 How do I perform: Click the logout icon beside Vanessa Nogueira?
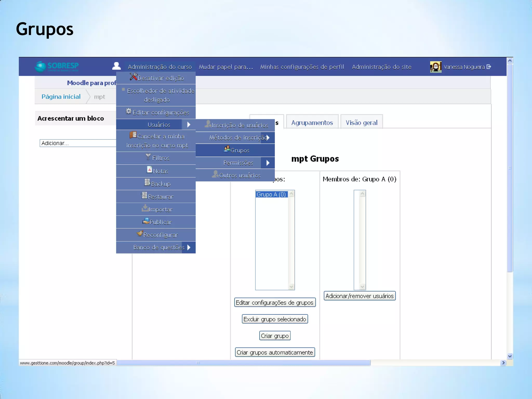[489, 67]
